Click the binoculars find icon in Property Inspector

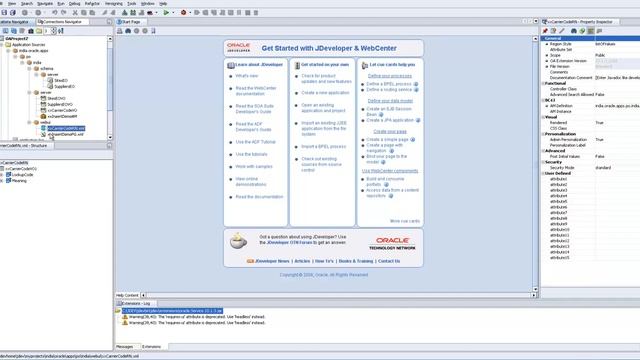pos(574,31)
